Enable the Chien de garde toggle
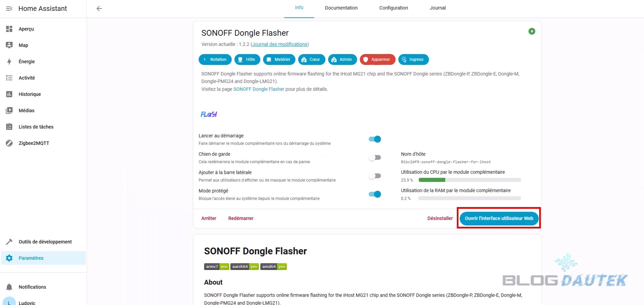The height and width of the screenshot is (305, 644). (x=375, y=157)
